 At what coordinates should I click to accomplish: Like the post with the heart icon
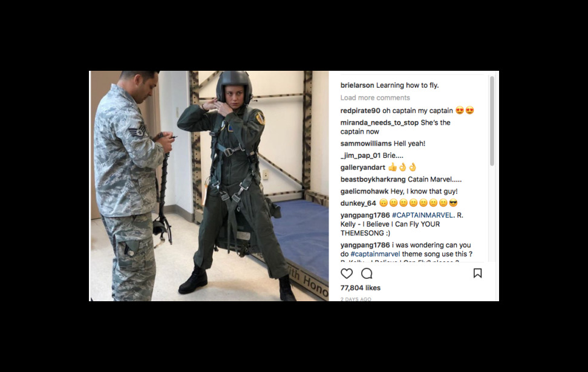tap(347, 273)
